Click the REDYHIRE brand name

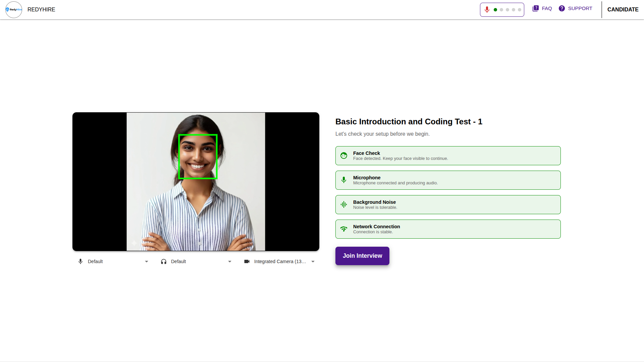[41, 9]
